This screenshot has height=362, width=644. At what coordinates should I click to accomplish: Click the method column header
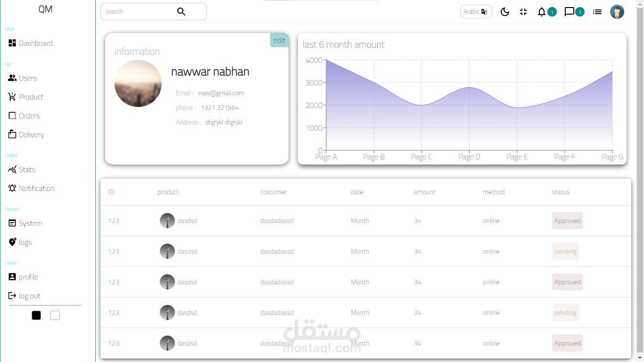pos(494,192)
